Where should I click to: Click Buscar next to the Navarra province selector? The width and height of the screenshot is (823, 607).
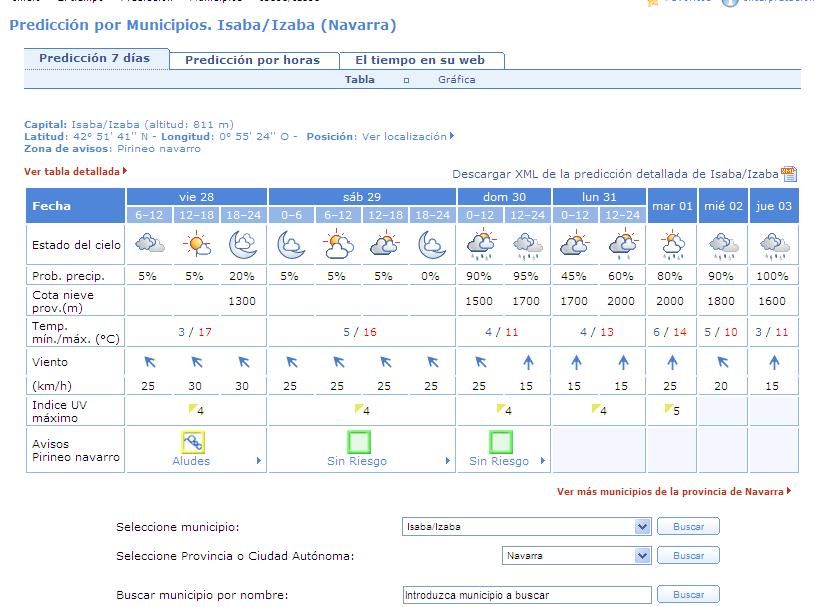pos(688,555)
